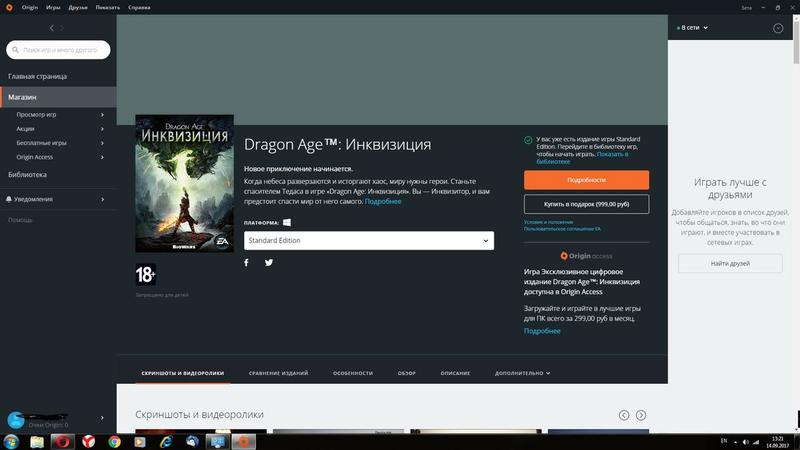The width and height of the screenshot is (800, 450).
Task: Expand the Уведомления arrow
Action: point(103,199)
